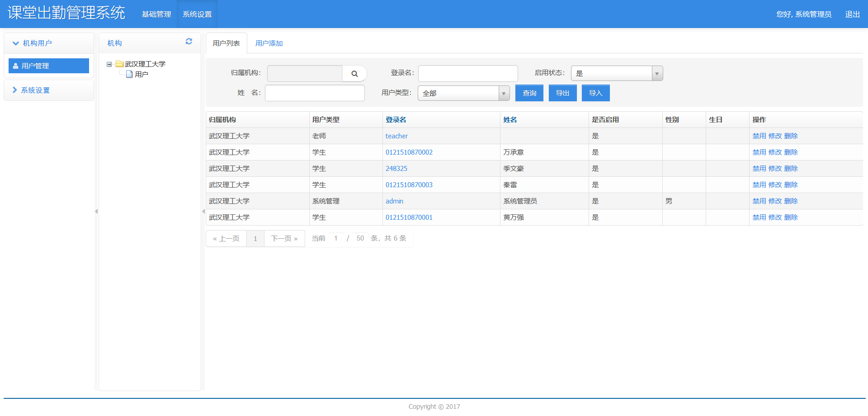Click the 用户 document icon in tree
The height and width of the screenshot is (416, 868).
click(x=129, y=74)
